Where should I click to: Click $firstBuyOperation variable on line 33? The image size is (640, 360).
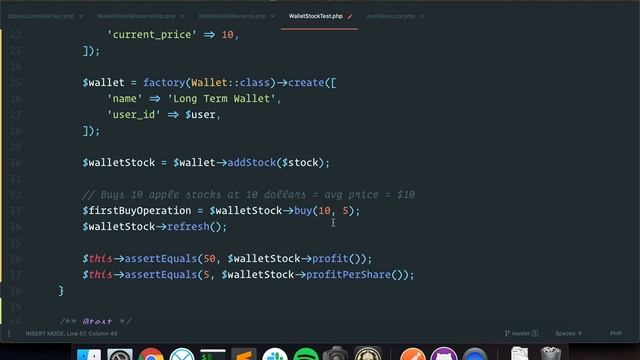[x=137, y=211]
